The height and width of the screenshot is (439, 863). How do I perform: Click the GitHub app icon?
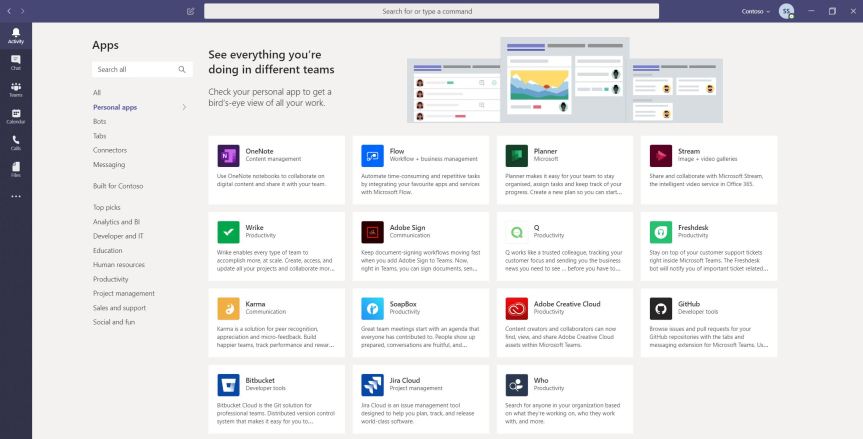[660, 307]
